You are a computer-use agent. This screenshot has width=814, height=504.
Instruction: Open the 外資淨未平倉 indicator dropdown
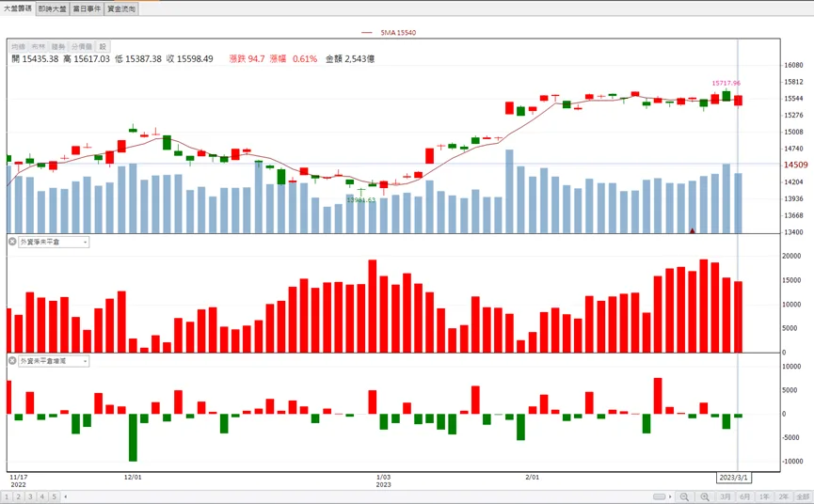click(54, 242)
